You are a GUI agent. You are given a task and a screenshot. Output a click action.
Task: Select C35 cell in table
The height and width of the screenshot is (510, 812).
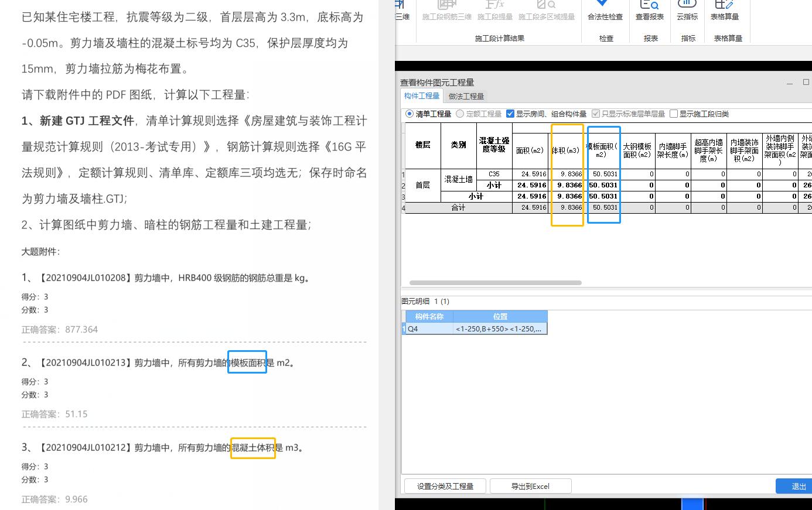click(x=494, y=174)
